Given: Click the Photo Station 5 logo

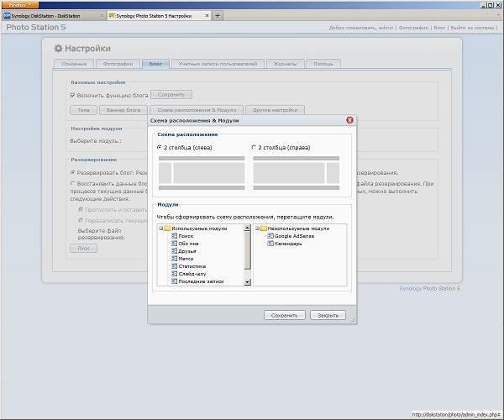Looking at the screenshot, I should pos(36,28).
